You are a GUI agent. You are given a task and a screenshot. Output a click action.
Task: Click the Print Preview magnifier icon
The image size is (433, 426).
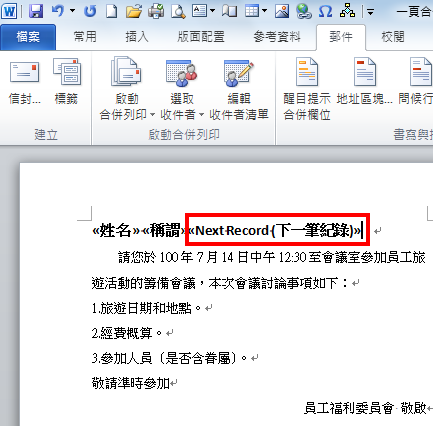(x=178, y=11)
